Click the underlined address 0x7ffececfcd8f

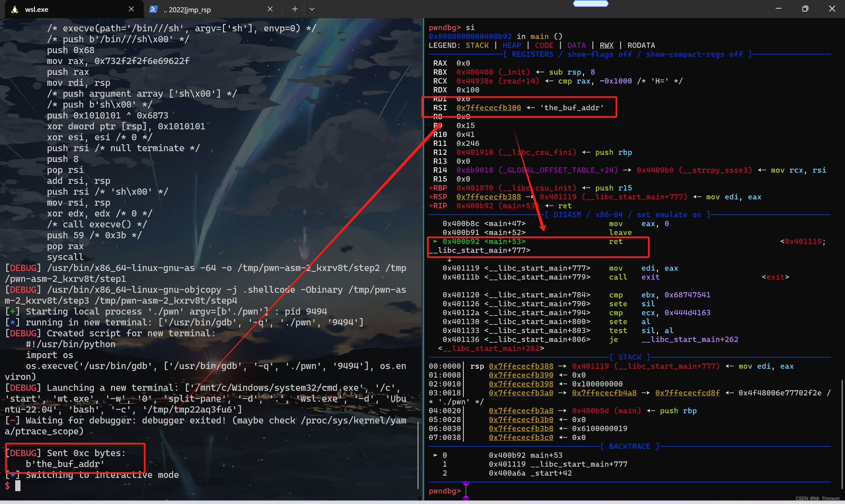click(x=687, y=392)
